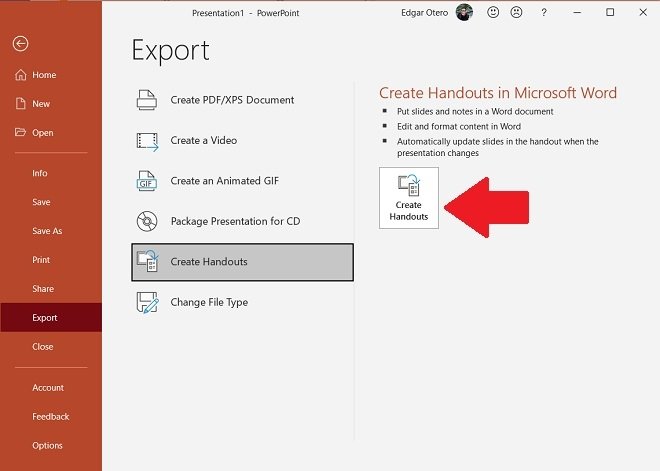Choose the Create a Video option

(242, 141)
